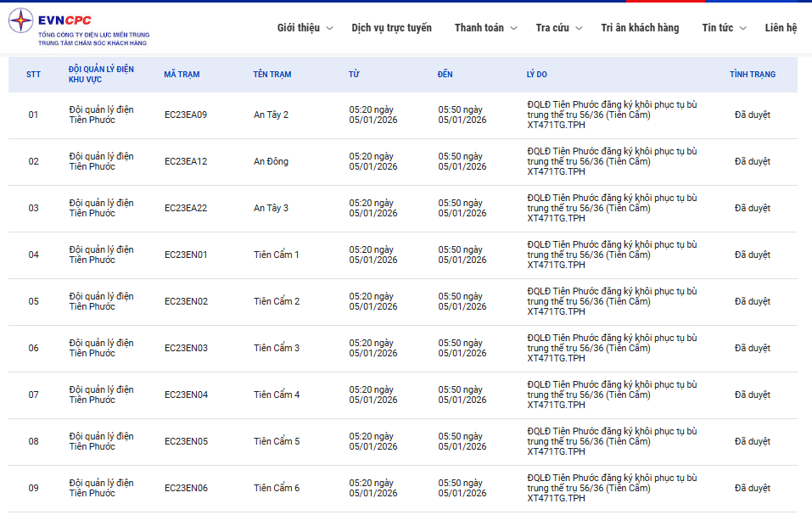Image resolution: width=812 pixels, height=515 pixels.
Task: Click station code EC23EN06
Action: pyautogui.click(x=186, y=488)
